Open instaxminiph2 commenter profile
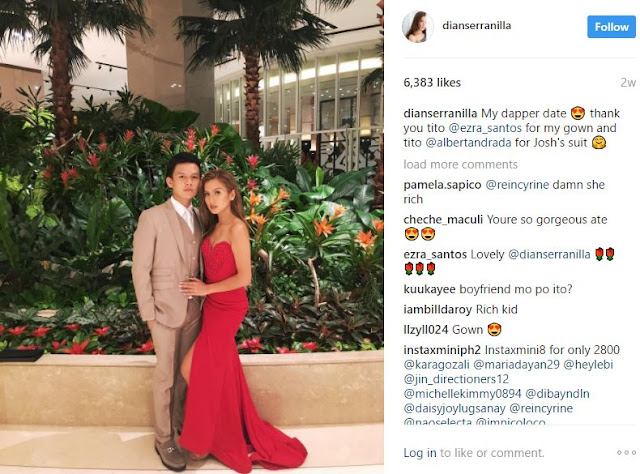 442,350
